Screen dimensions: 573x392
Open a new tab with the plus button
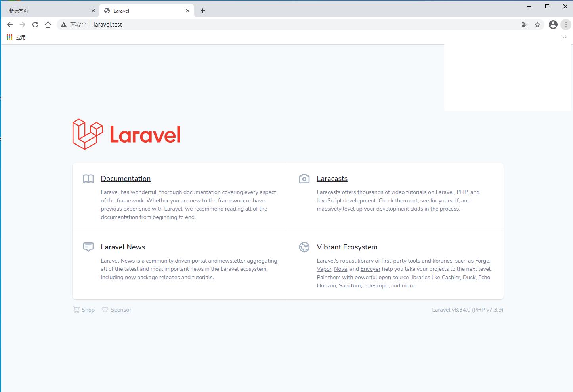(203, 11)
